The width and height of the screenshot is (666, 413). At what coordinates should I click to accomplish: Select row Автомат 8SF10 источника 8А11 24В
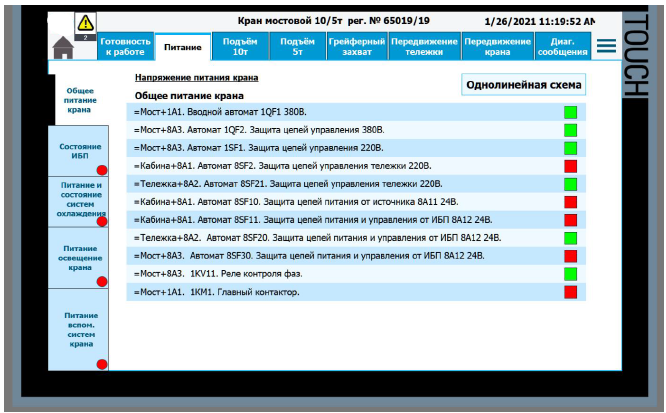356,202
